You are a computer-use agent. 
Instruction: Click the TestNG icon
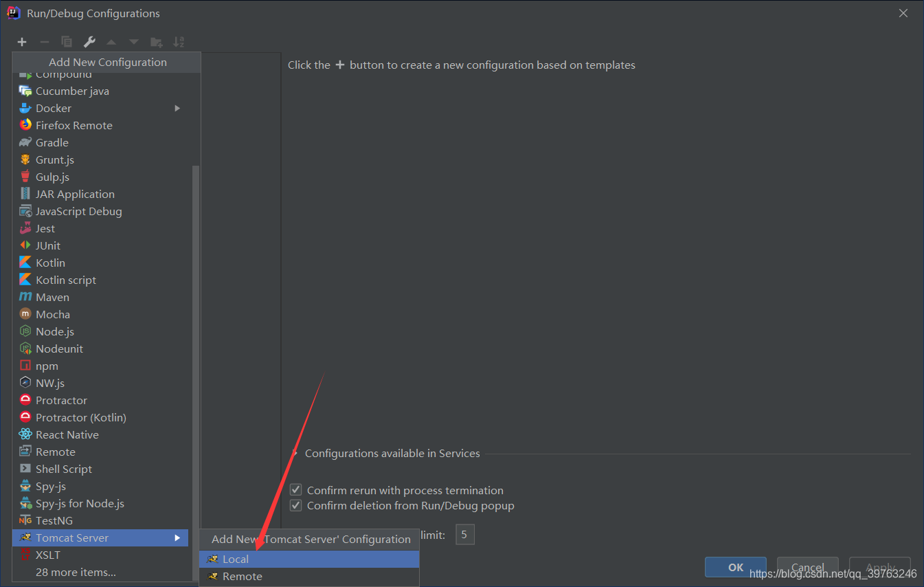point(25,520)
